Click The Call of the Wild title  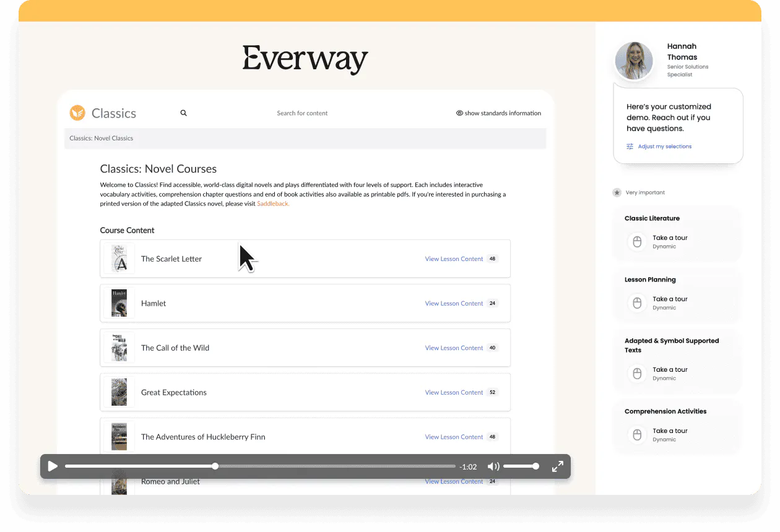175,348
